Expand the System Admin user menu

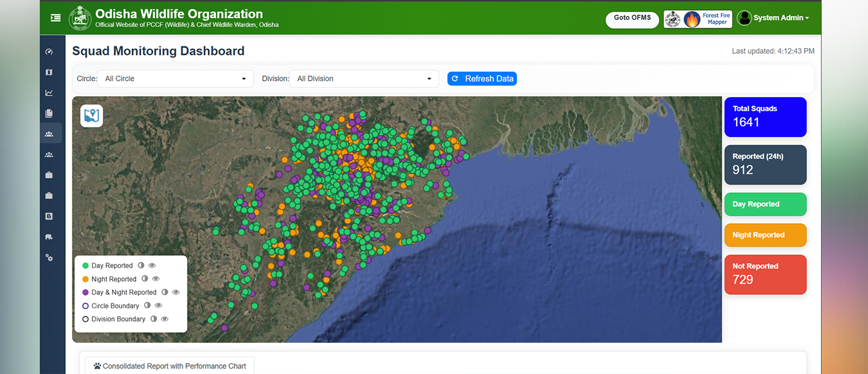coord(781,18)
